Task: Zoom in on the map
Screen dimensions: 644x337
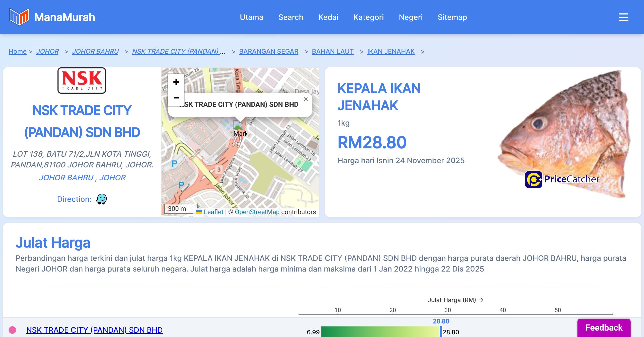Action: pos(176,82)
